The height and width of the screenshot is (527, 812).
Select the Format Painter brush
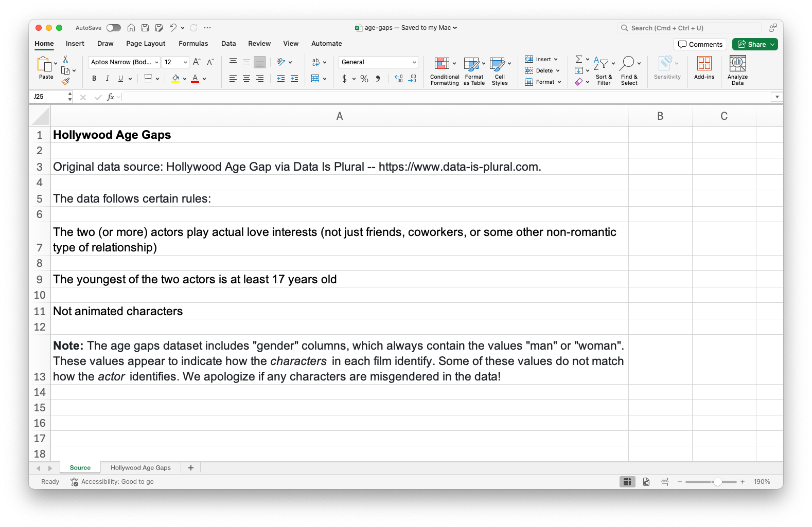65,81
